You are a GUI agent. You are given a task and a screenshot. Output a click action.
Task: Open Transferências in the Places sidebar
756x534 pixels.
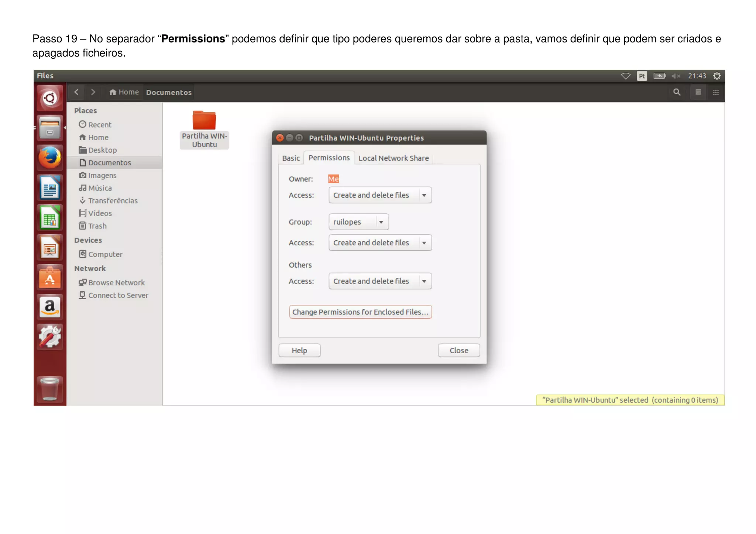113,201
